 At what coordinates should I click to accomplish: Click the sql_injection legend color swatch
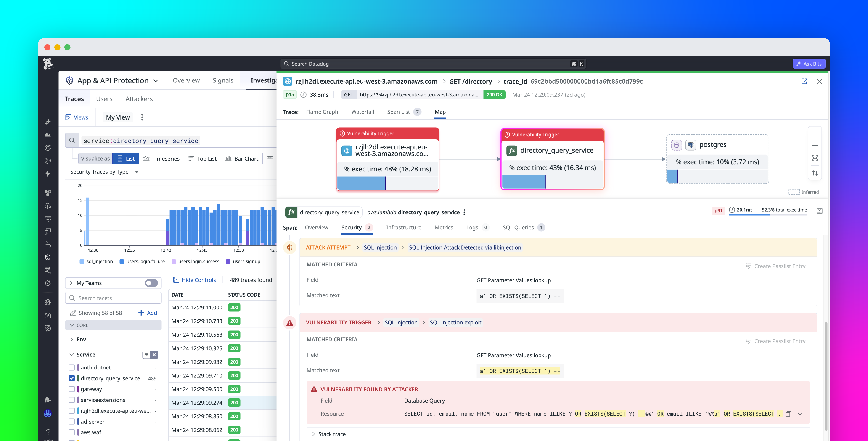tap(82, 261)
